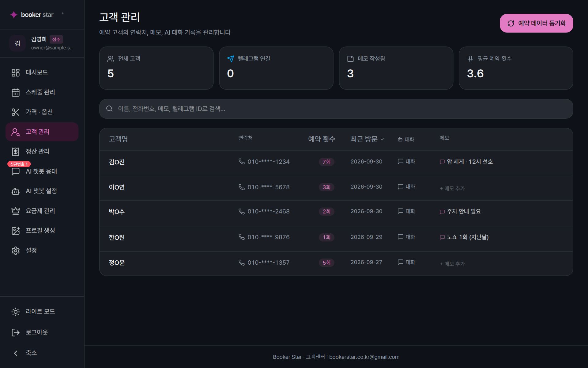Viewport: 588px width, 368px height.
Task: Click the 전체 고객 stat card
Action: 156,68
